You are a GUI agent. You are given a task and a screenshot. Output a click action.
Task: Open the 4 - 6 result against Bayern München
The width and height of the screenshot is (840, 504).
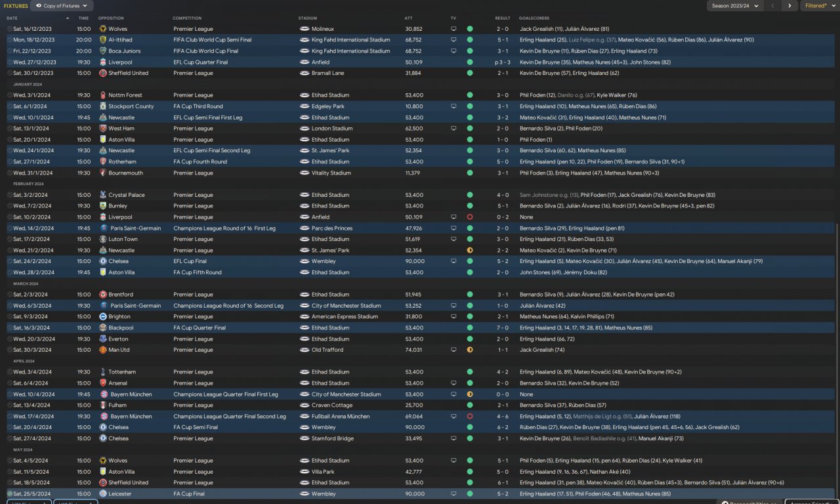pyautogui.click(x=503, y=417)
